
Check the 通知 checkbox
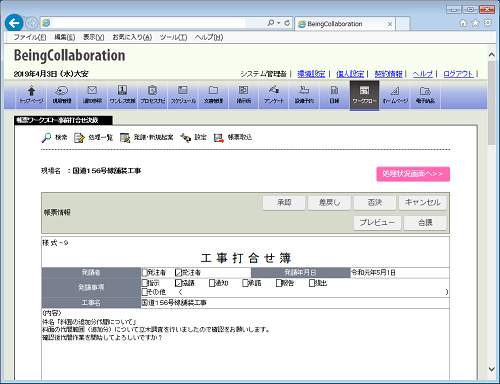click(x=212, y=283)
